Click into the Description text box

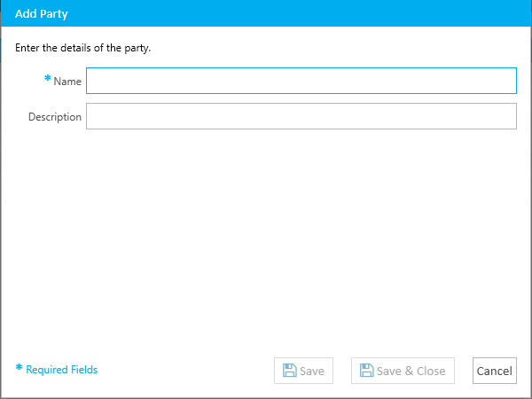point(301,116)
